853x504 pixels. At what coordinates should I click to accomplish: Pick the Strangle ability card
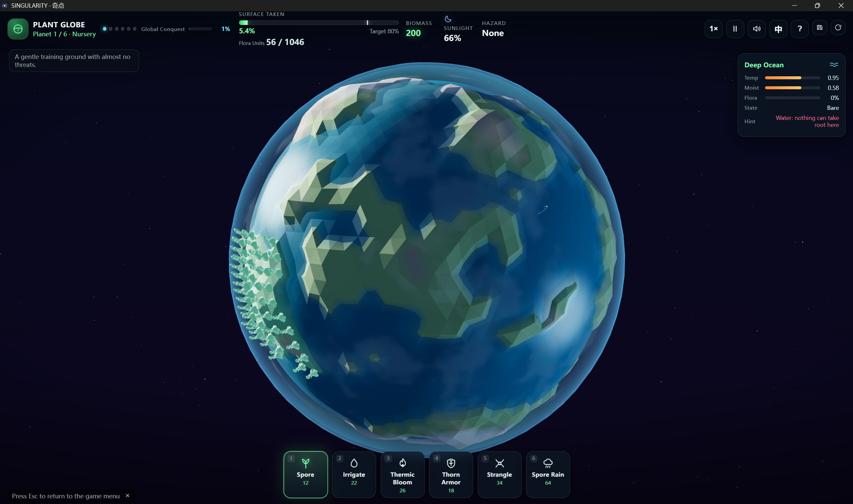coord(499,474)
